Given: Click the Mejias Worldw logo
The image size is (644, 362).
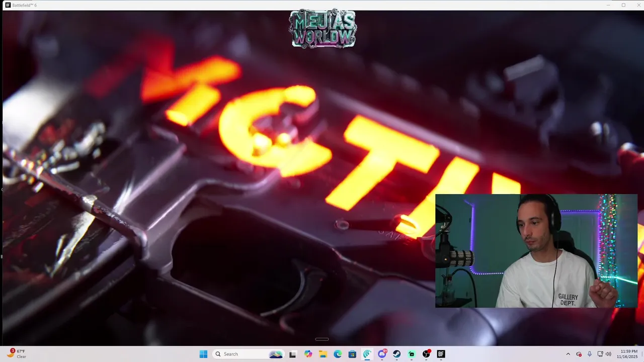Looking at the screenshot, I should coord(323,29).
